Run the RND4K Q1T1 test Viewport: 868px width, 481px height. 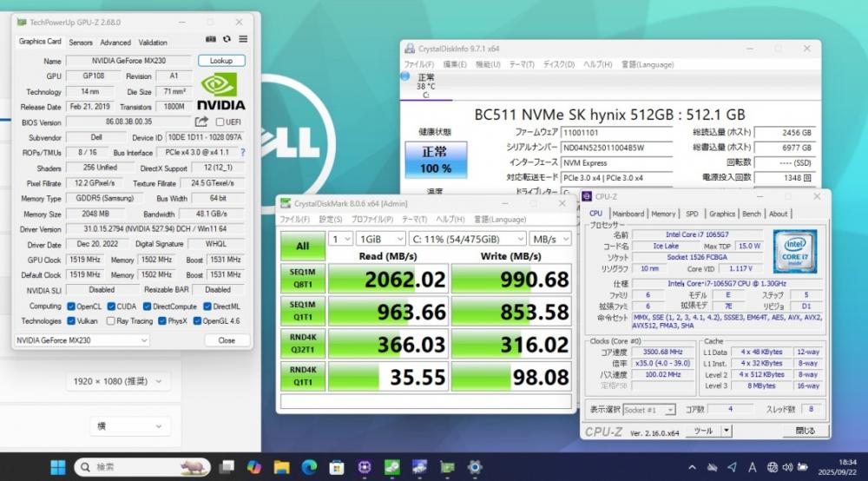pos(303,377)
